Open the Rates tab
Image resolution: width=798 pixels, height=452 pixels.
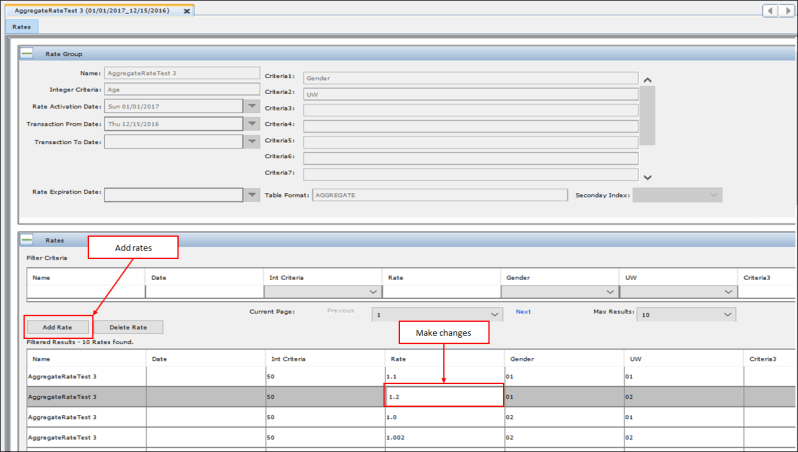pyautogui.click(x=22, y=27)
